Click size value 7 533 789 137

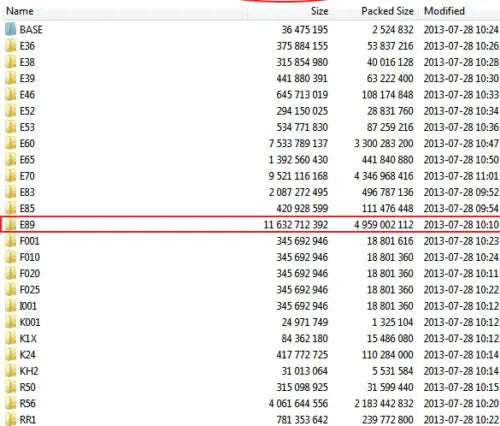(x=298, y=143)
